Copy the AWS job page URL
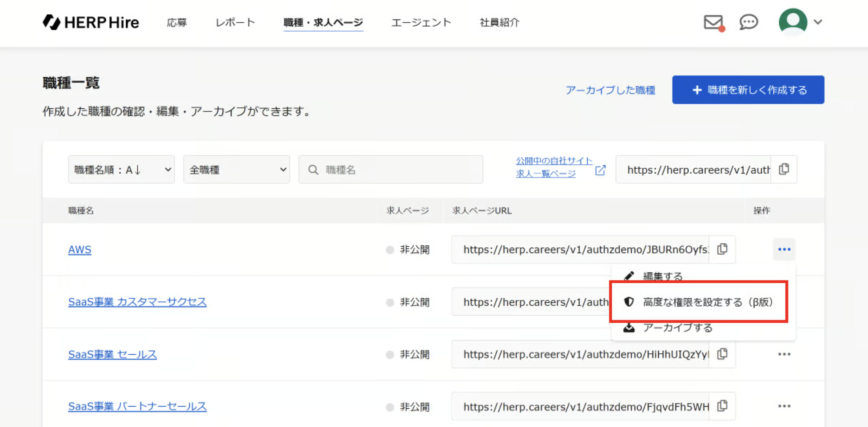Image resolution: width=868 pixels, height=427 pixels. (722, 249)
